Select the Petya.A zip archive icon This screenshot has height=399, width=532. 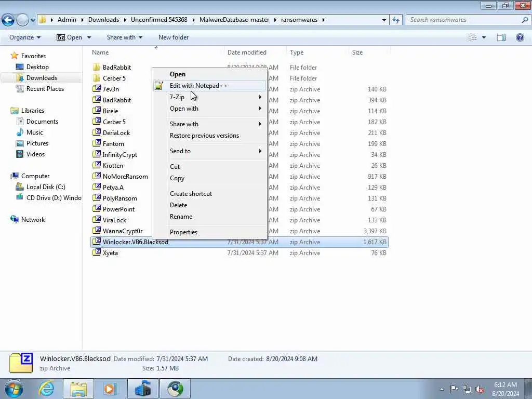tap(97, 187)
